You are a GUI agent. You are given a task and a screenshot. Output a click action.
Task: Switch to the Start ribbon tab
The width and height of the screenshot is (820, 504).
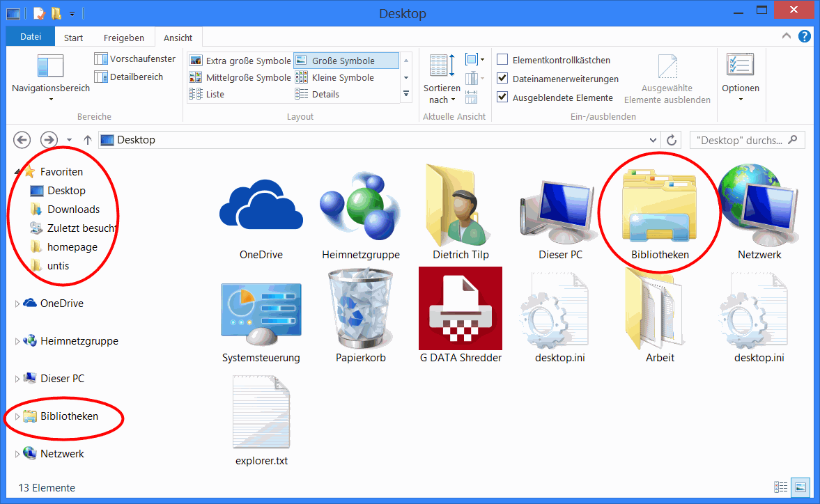(73, 38)
